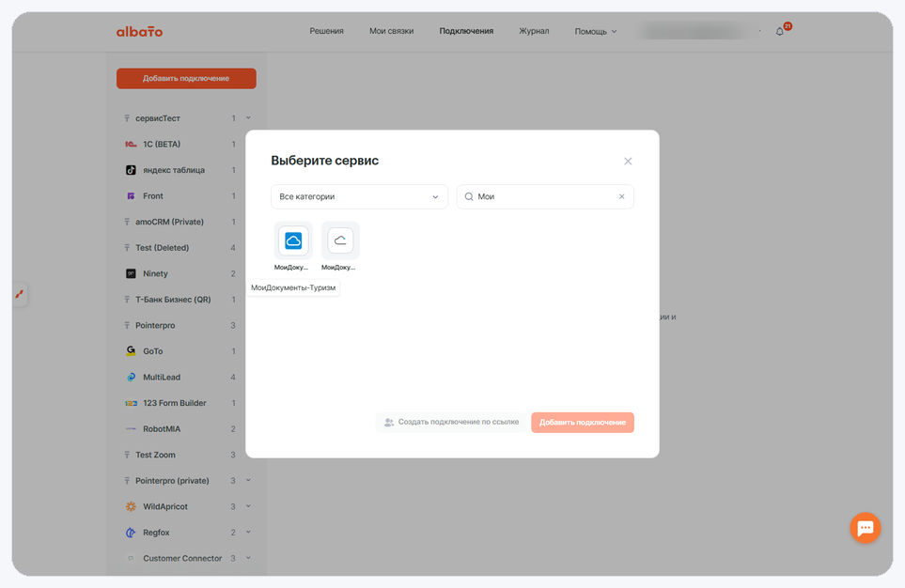
Task: Click the Regfox service icon
Action: (x=131, y=533)
